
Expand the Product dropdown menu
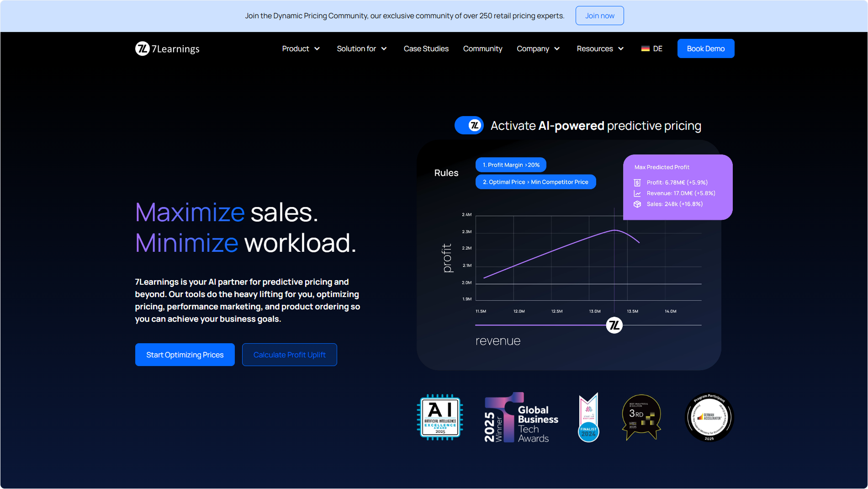click(301, 48)
